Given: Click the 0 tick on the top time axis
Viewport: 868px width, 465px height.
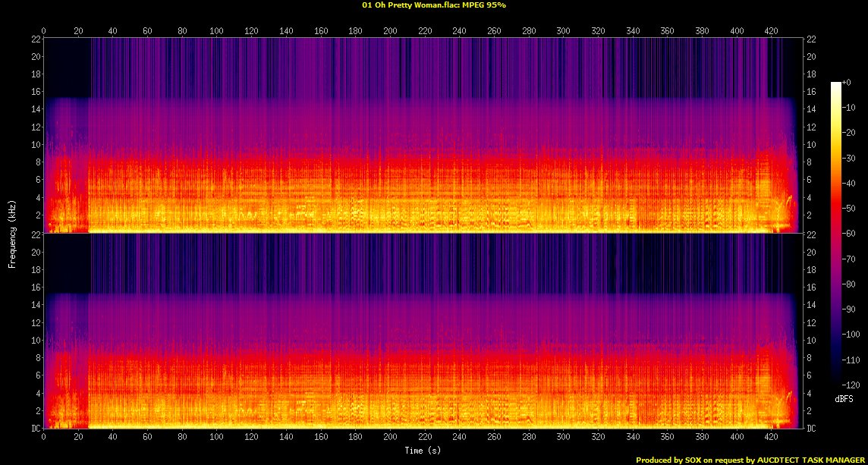Looking at the screenshot, I should (44, 30).
